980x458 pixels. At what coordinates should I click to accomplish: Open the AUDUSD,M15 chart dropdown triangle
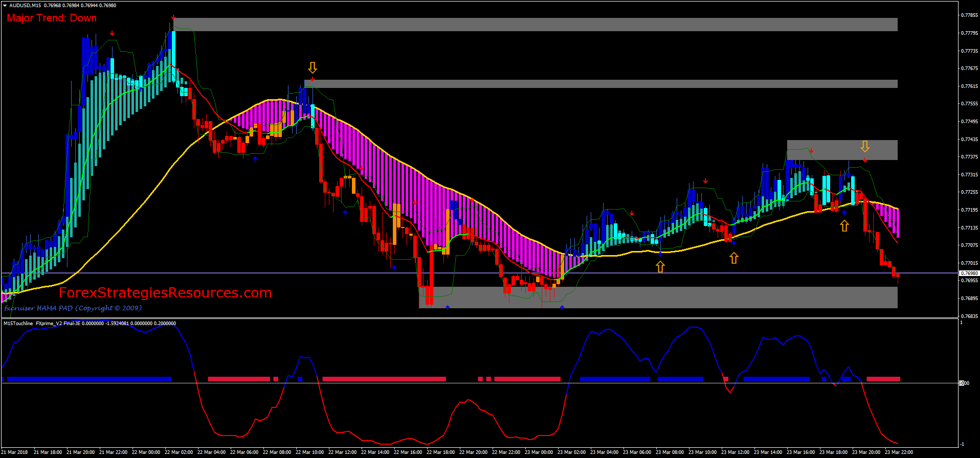coord(5,6)
